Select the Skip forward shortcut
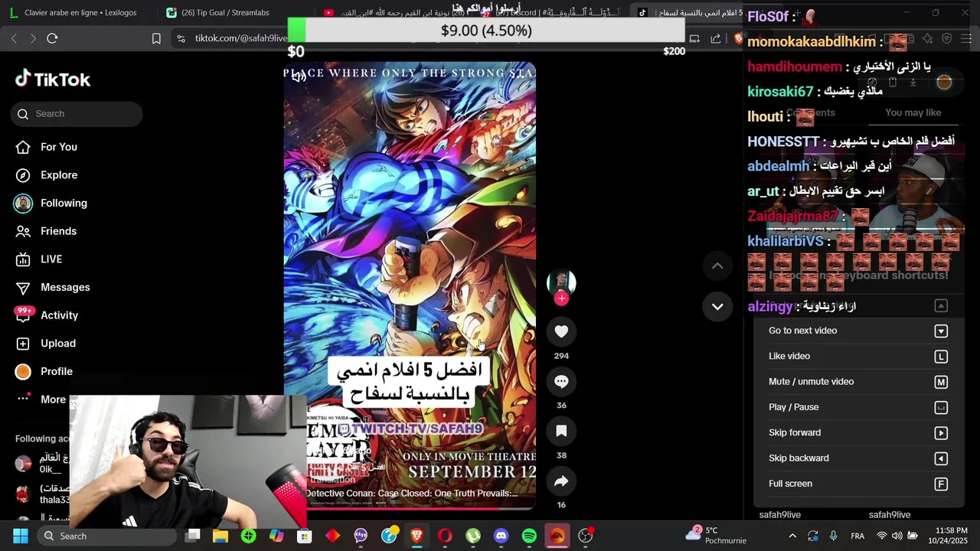This screenshot has height=551, width=980. [x=858, y=432]
